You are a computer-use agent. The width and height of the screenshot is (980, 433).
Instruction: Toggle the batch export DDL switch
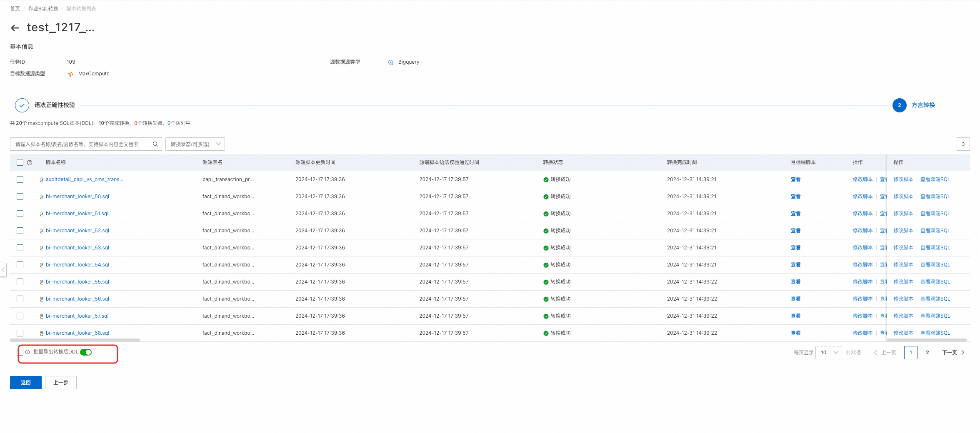click(x=86, y=352)
